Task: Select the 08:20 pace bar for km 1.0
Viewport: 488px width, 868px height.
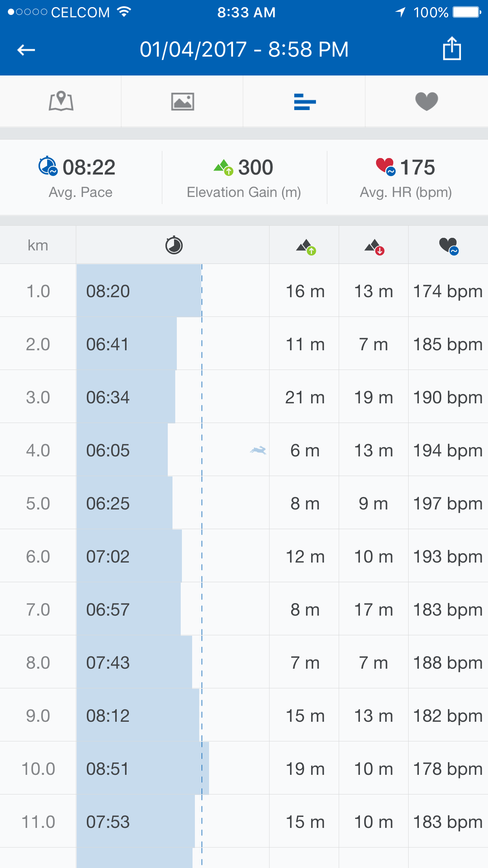Action: click(x=139, y=291)
